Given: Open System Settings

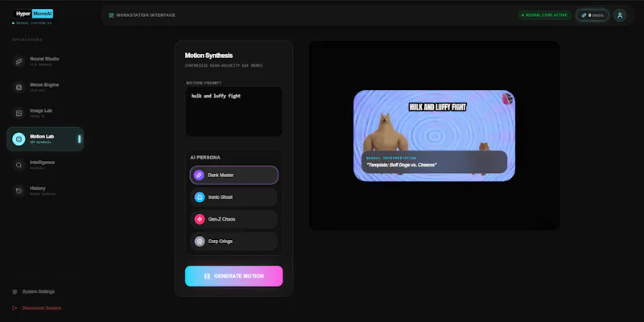Looking at the screenshot, I should tap(33, 291).
